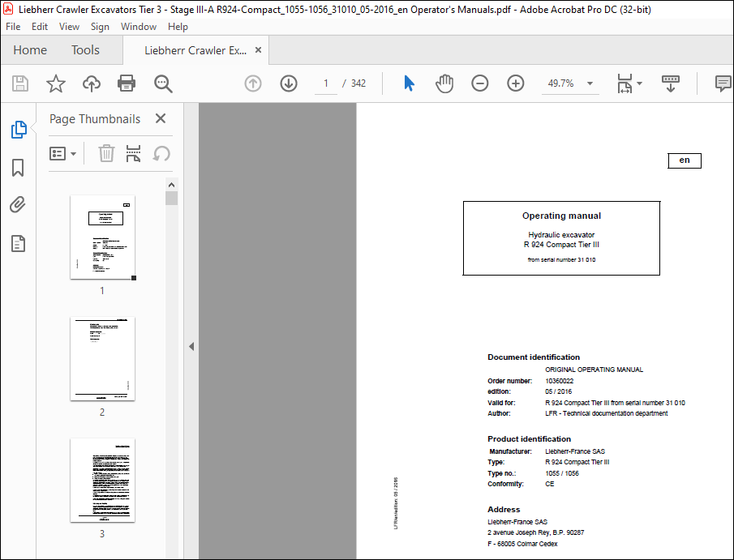Screen dimensions: 734x560
Task: Print the document with the printer icon
Action: coord(127,83)
